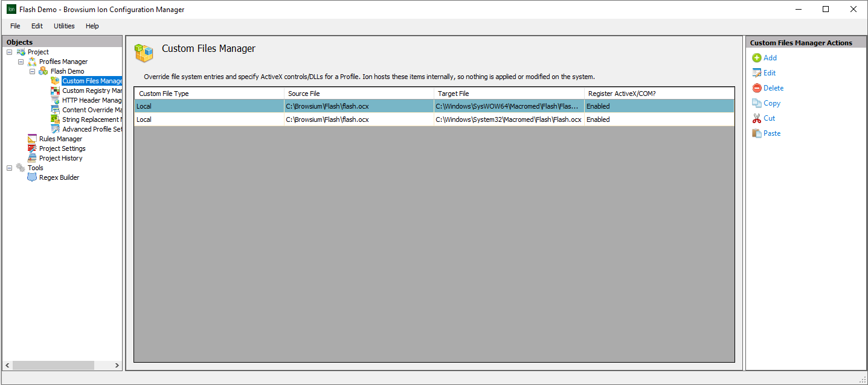Select Regex Builder in tree
The width and height of the screenshot is (868, 385).
pos(59,177)
